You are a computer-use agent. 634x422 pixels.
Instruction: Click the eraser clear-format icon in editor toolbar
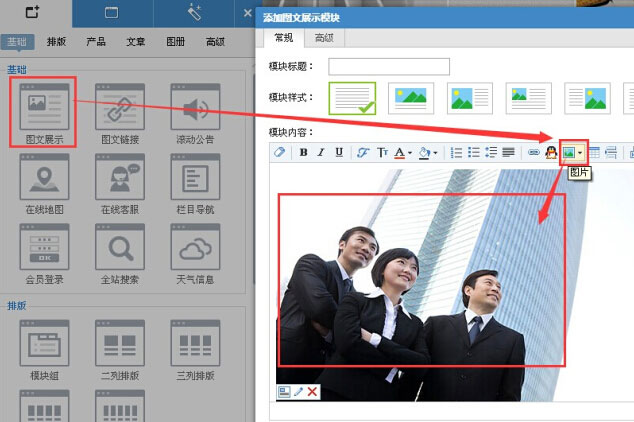[279, 152]
